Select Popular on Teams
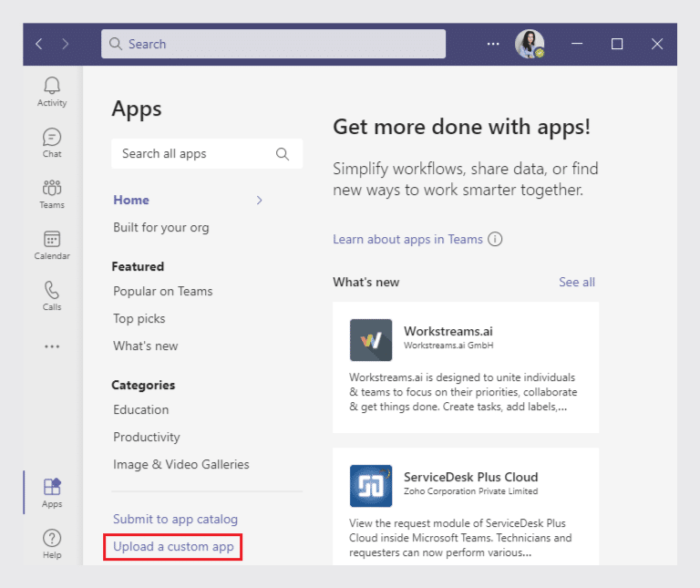The width and height of the screenshot is (700, 588). pos(163,291)
